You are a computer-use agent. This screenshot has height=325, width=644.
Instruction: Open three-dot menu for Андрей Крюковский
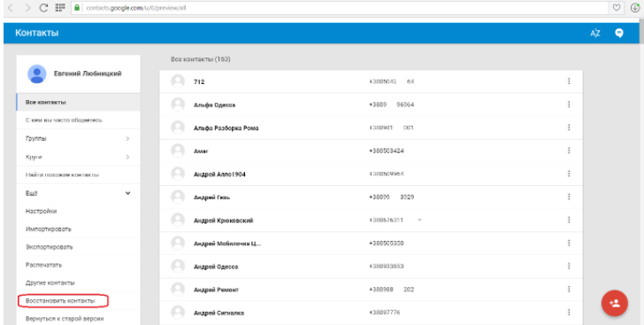(569, 221)
